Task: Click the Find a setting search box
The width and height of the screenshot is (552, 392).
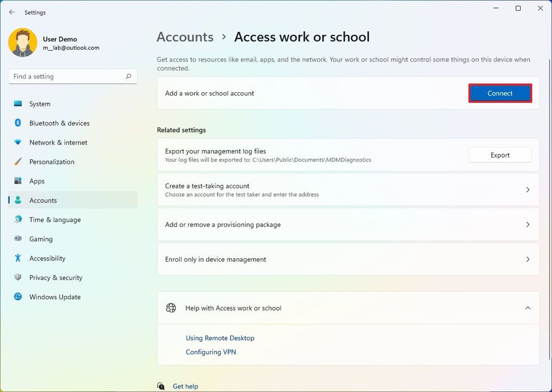Action: click(67, 76)
